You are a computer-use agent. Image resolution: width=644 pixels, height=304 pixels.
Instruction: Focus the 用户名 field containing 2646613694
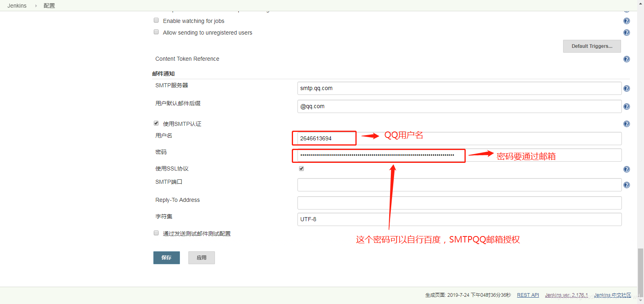pyautogui.click(x=459, y=139)
